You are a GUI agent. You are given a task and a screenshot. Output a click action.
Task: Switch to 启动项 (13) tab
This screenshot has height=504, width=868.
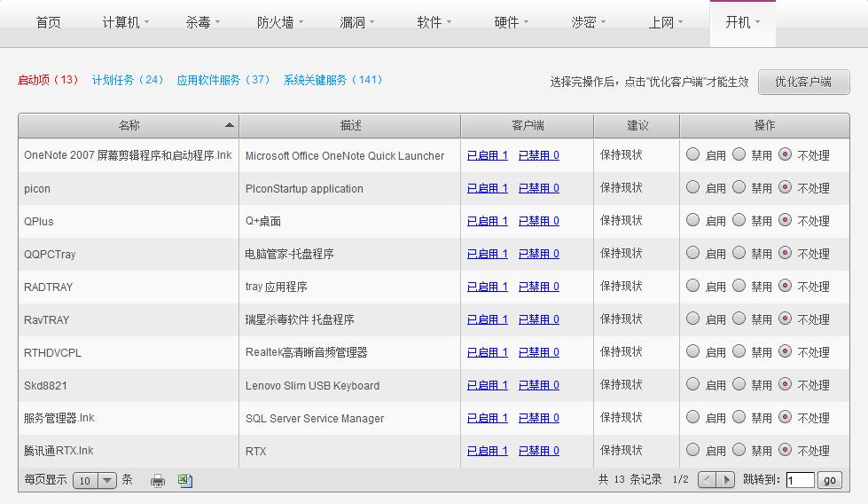pyautogui.click(x=48, y=80)
